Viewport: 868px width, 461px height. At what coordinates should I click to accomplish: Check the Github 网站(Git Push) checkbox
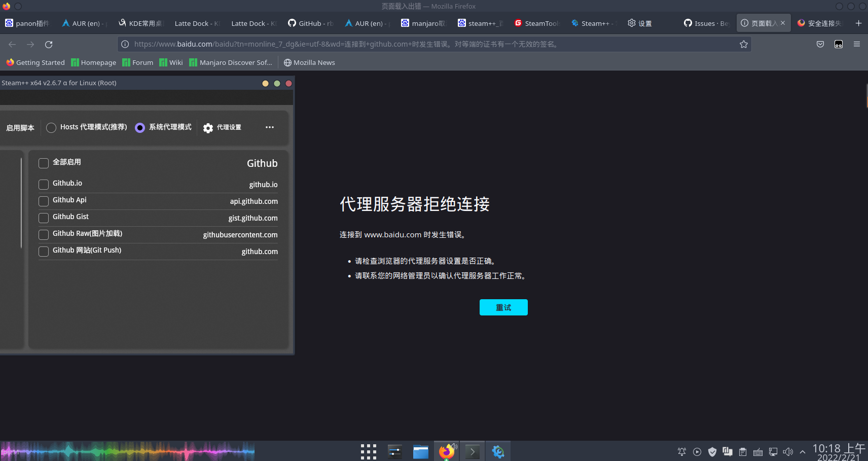point(44,252)
